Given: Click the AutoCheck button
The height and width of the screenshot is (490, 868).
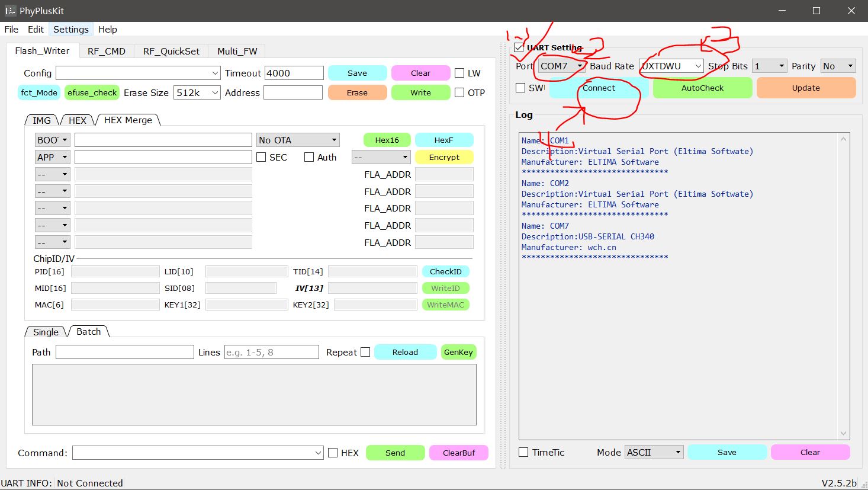Looking at the screenshot, I should coord(702,88).
